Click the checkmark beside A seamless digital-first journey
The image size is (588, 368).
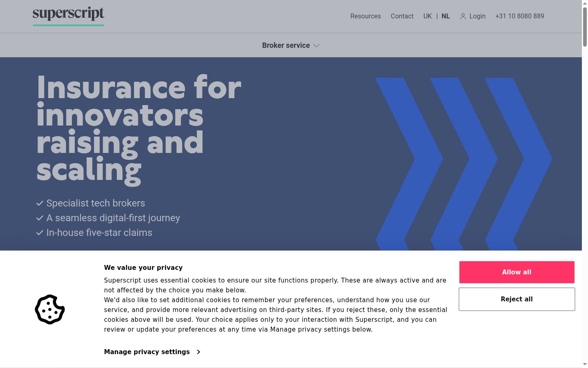tap(40, 218)
